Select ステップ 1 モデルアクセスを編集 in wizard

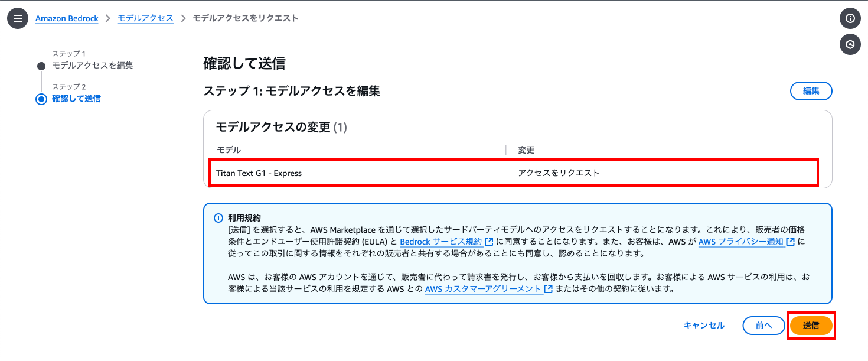pyautogui.click(x=92, y=65)
